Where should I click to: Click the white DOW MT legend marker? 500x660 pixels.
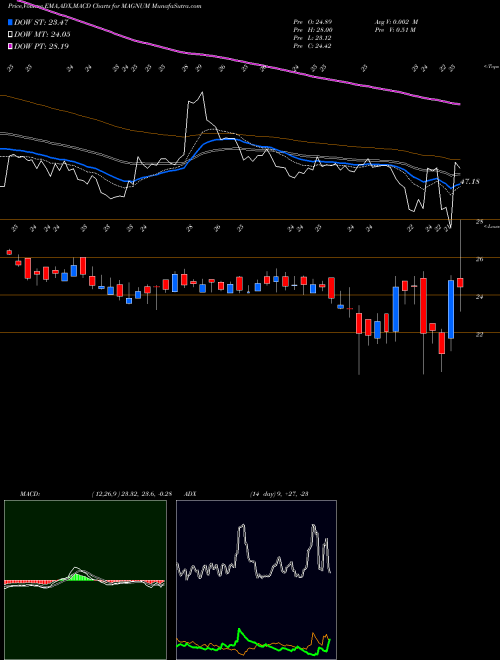[11, 35]
